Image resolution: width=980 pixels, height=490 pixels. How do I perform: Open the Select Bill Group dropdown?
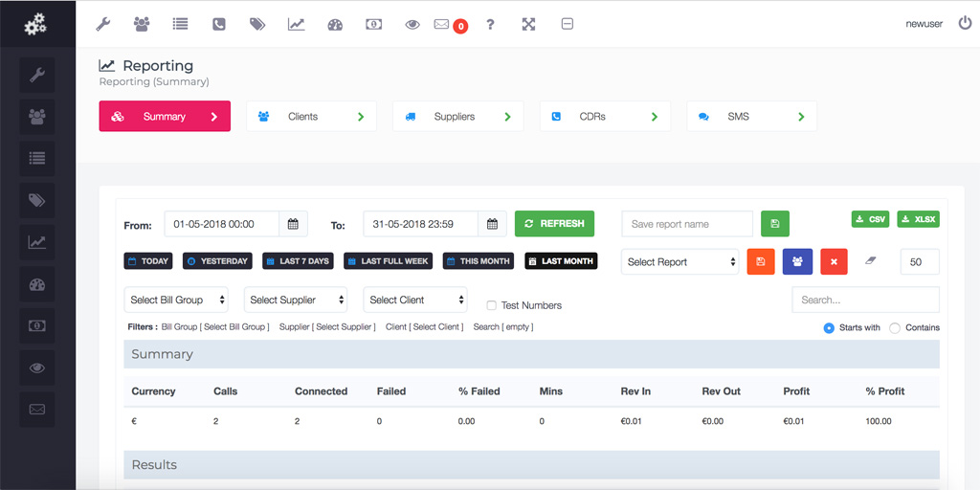(x=176, y=300)
